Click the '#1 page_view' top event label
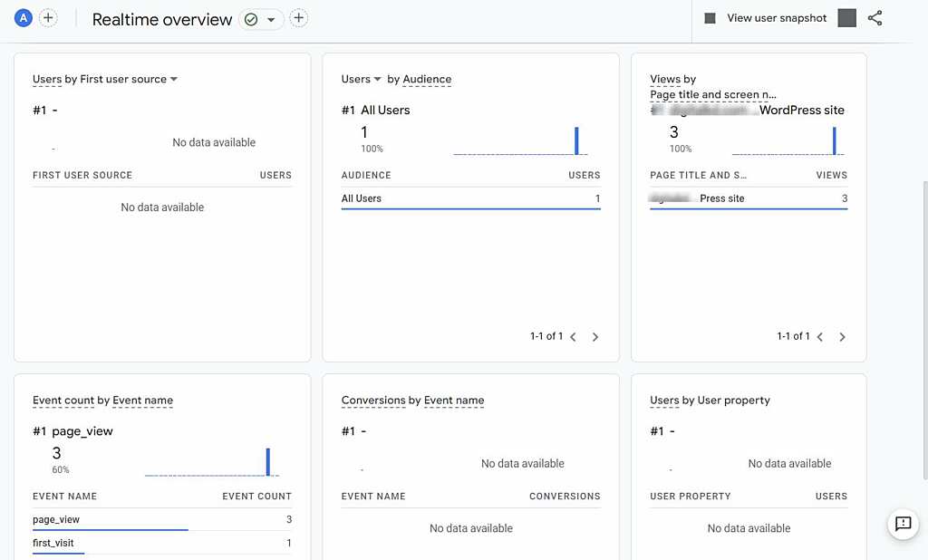Screen dimensions: 928x560 (72, 431)
